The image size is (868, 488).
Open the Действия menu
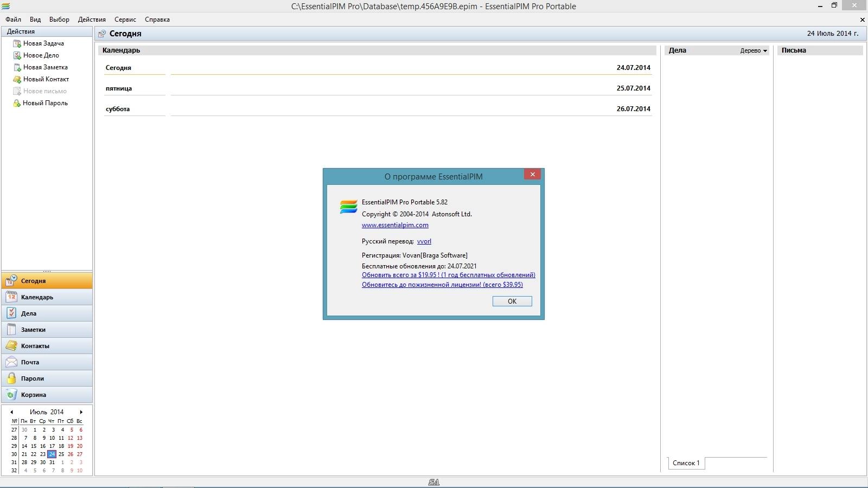coord(92,20)
